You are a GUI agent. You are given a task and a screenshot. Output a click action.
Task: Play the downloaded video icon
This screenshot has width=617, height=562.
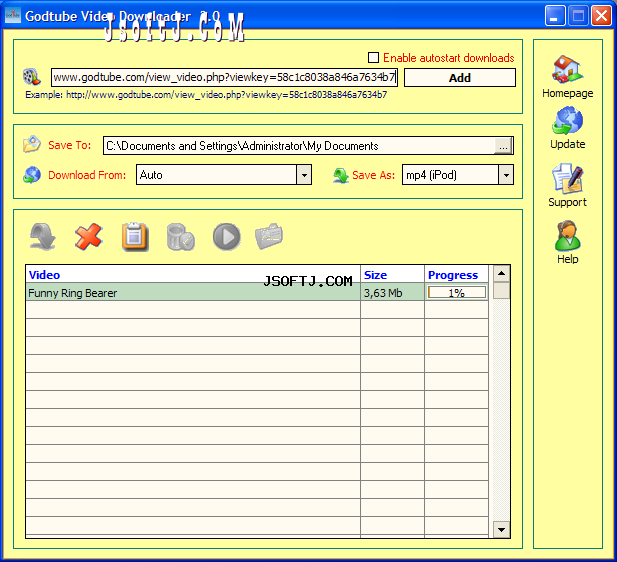pyautogui.click(x=227, y=237)
